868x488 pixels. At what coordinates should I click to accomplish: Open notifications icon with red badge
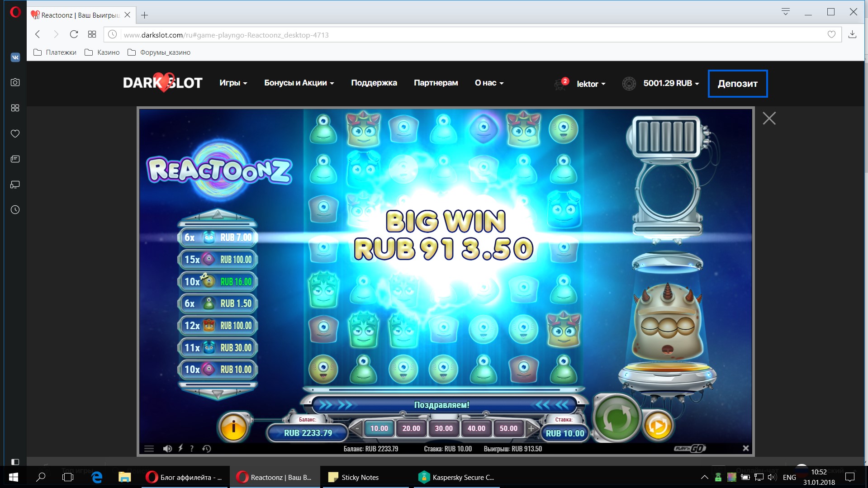(x=561, y=84)
